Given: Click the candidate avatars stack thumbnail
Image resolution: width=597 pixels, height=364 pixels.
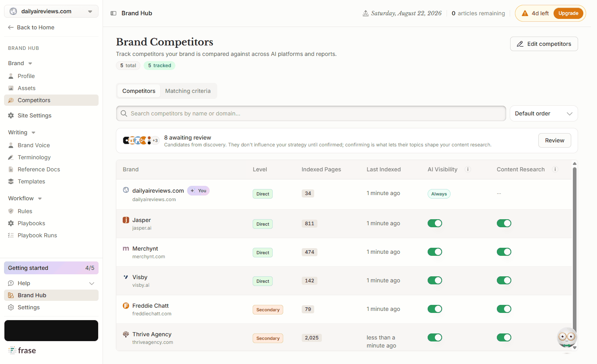Looking at the screenshot, I should (140, 140).
